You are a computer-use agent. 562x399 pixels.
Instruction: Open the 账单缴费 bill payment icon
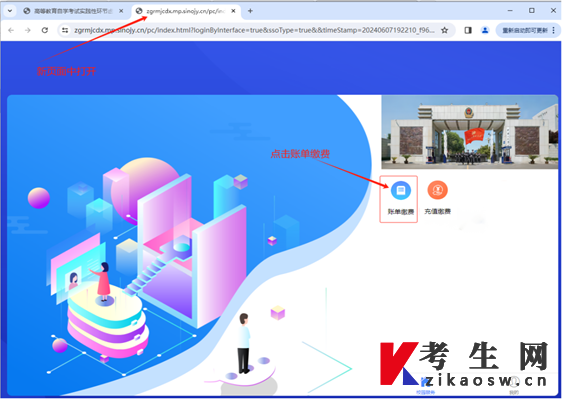[x=400, y=190]
